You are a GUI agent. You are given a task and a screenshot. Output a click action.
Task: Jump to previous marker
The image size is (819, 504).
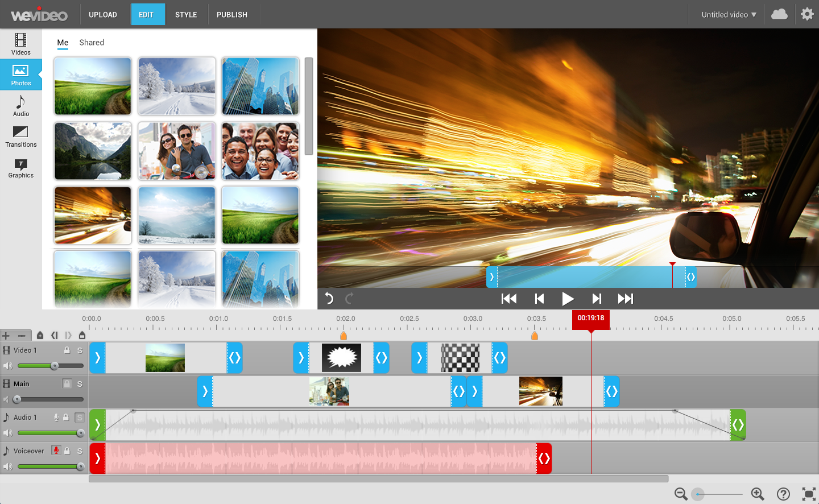tap(55, 336)
